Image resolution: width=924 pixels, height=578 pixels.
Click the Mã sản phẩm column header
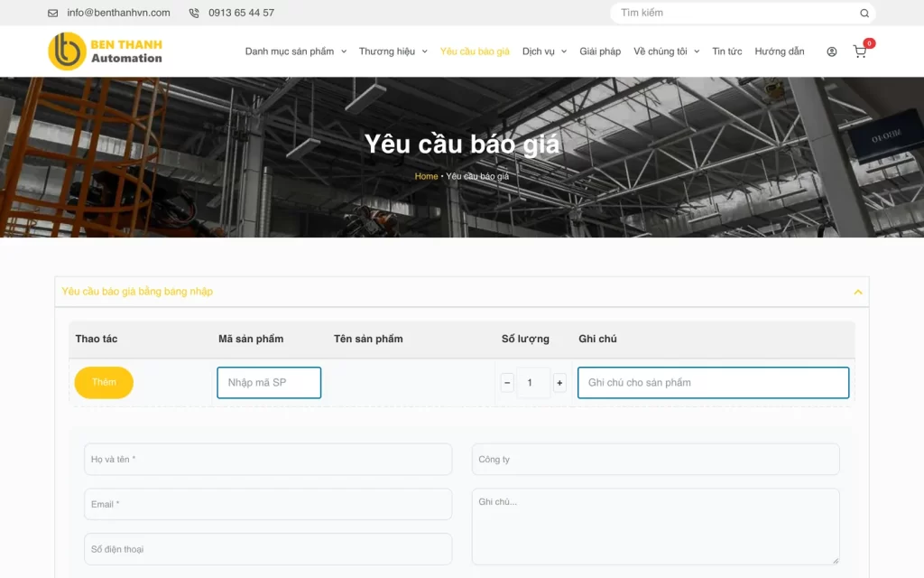click(x=251, y=340)
